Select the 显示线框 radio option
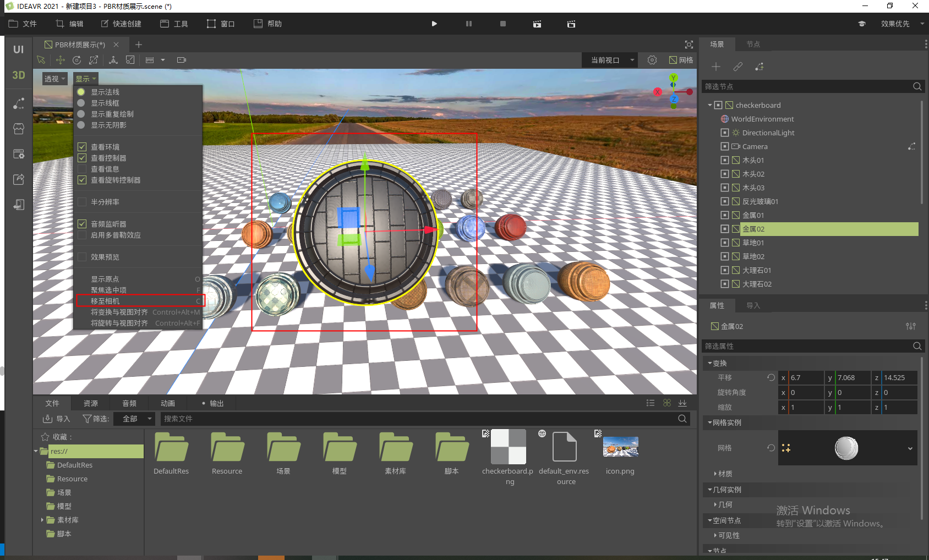The image size is (929, 560). coord(81,103)
